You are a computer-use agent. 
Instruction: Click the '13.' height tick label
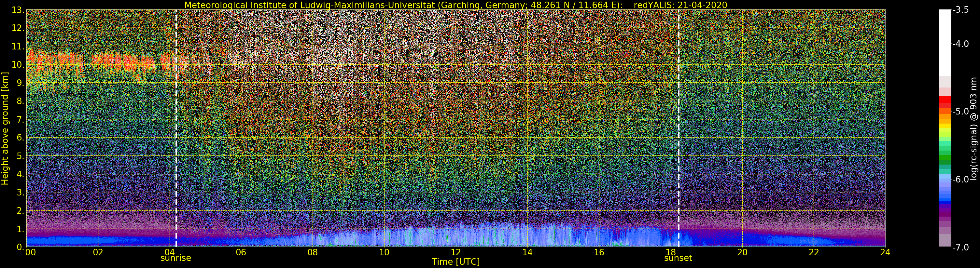18,10
